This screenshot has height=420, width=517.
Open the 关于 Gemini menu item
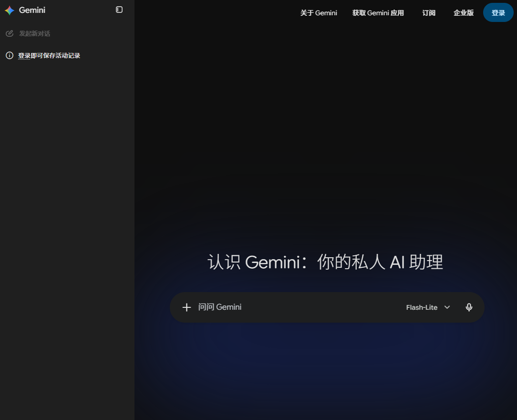319,13
